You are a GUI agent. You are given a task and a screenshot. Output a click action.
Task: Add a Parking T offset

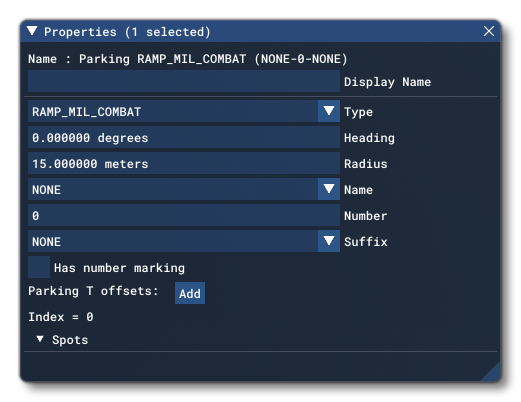click(x=190, y=293)
